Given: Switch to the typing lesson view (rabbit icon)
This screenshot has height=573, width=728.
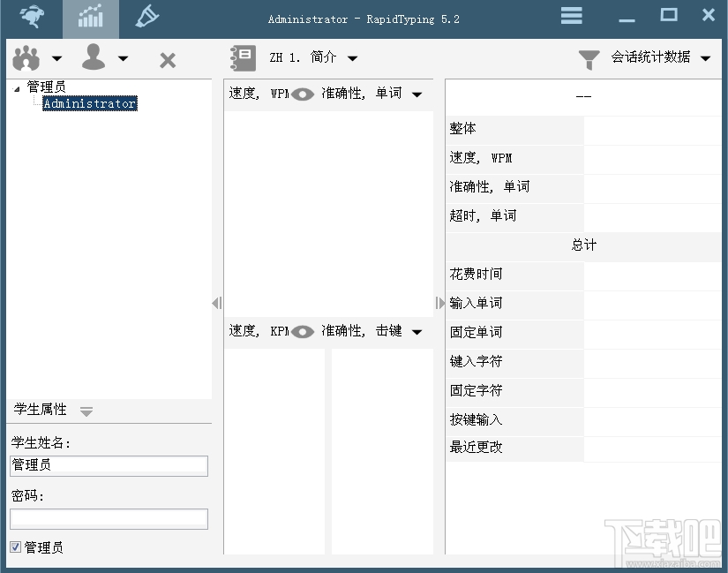Looking at the screenshot, I should tap(33, 18).
